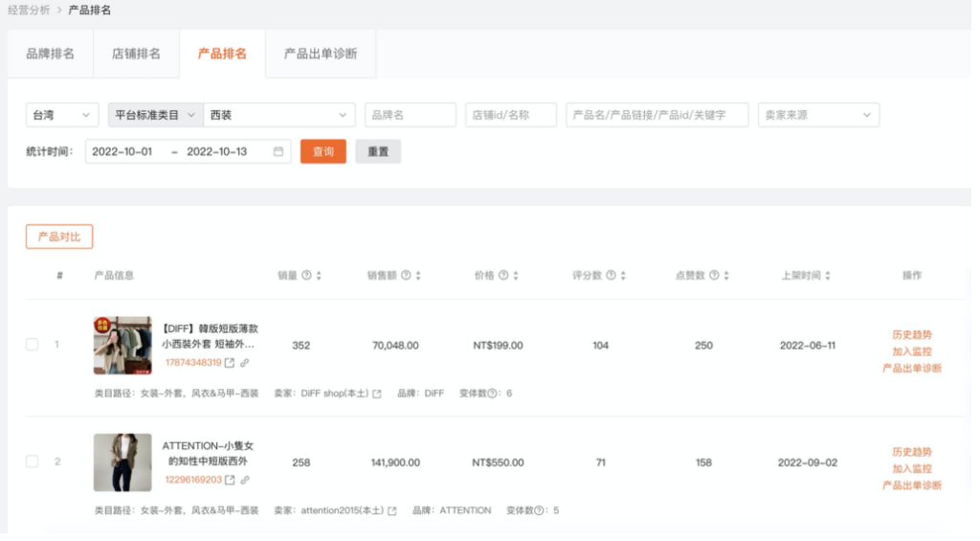
Task: Open 产品出单诊断 for the DIFF product row
Action: tap(912, 369)
